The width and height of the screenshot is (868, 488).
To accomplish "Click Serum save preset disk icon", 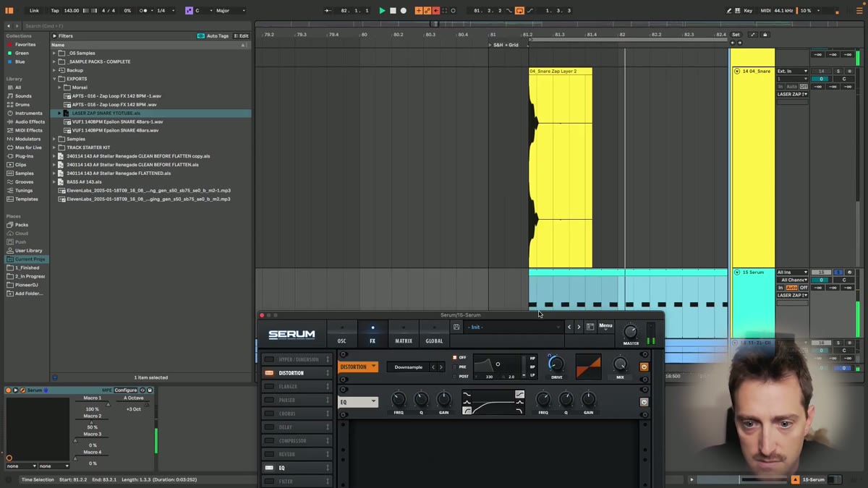I will [456, 328].
